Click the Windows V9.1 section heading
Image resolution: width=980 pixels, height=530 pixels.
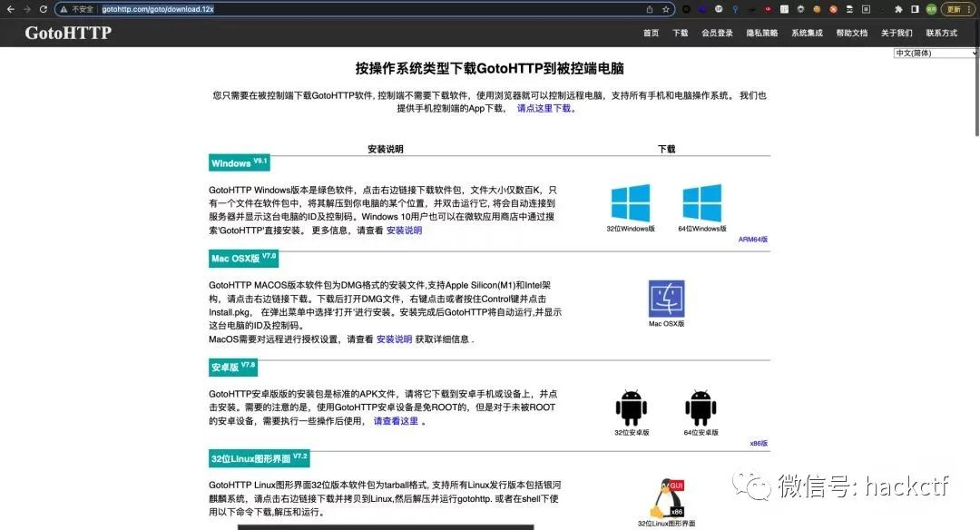[240, 162]
